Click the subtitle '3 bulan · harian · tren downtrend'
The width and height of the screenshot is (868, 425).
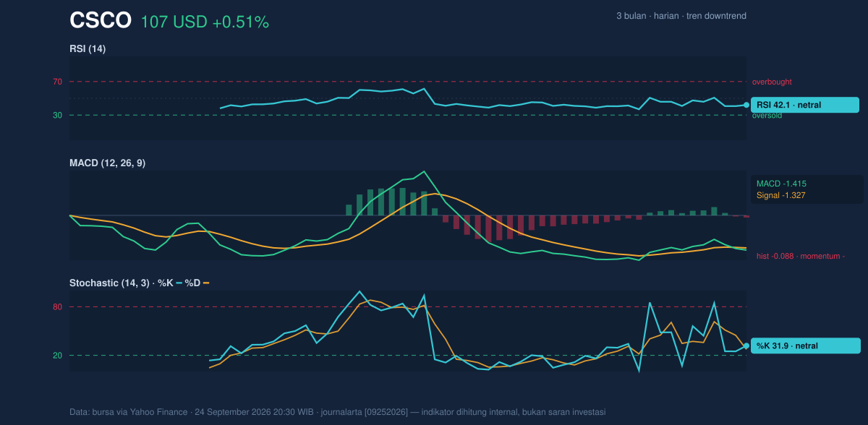681,16
